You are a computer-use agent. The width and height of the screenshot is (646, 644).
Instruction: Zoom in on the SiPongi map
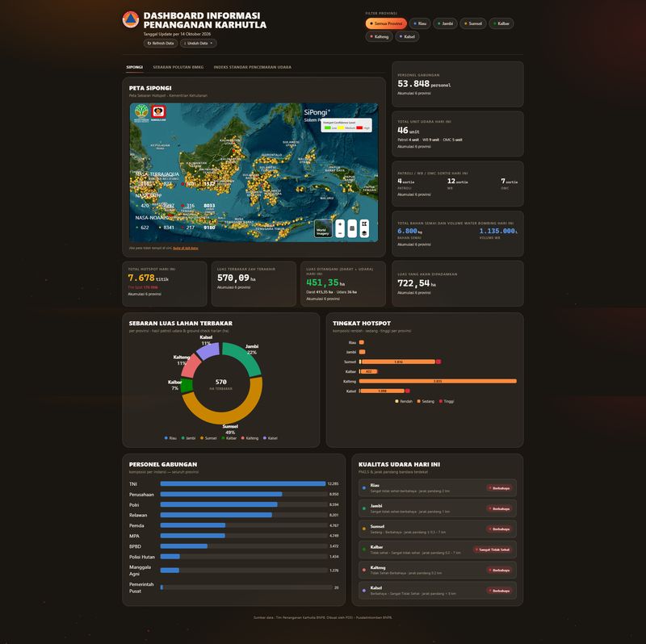(x=340, y=224)
